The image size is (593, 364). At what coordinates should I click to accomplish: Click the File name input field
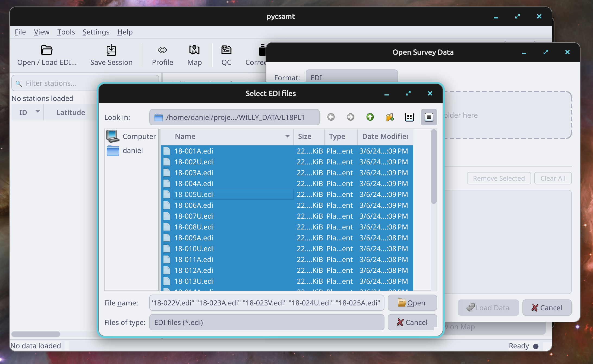267,303
